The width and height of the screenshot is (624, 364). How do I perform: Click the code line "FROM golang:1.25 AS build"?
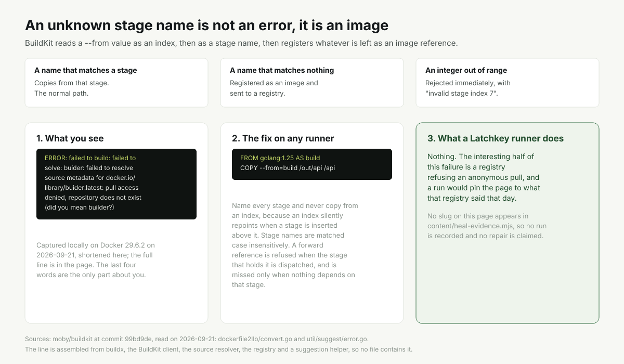click(x=280, y=158)
